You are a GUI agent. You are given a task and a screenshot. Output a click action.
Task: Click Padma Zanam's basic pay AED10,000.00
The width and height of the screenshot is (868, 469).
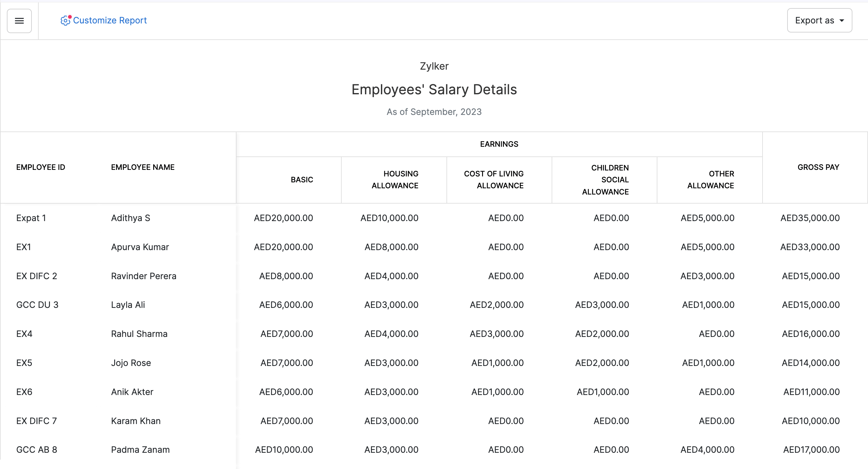284,450
